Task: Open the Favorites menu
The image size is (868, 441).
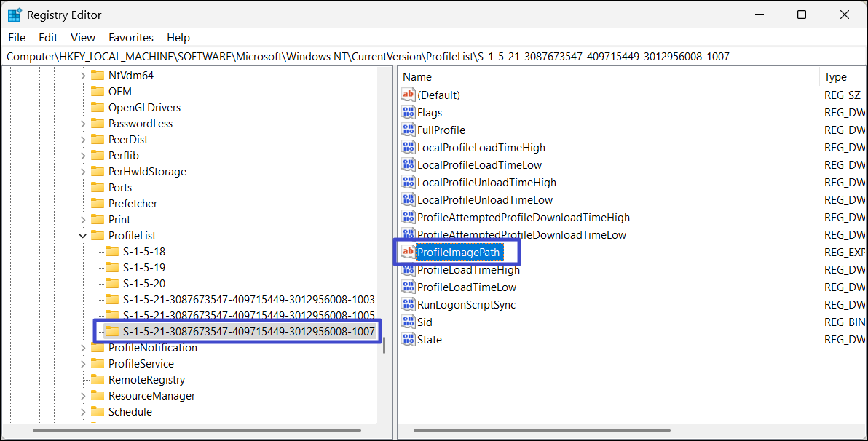Action: (131, 38)
